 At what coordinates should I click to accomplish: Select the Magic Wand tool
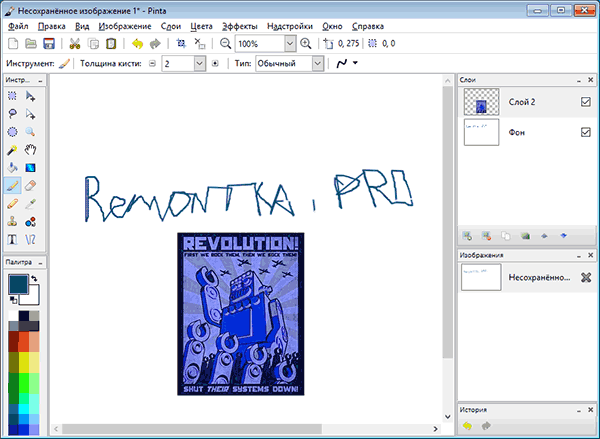pos(12,150)
